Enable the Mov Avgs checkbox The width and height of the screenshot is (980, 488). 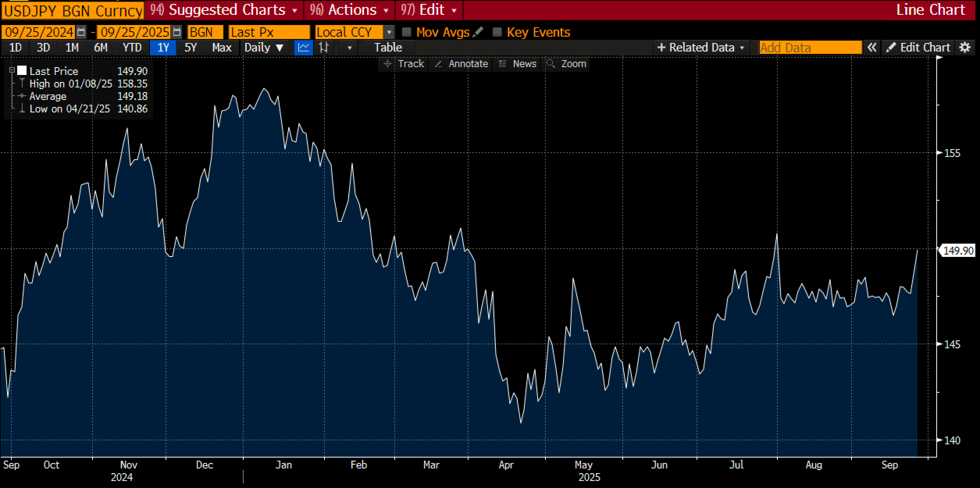tap(407, 32)
